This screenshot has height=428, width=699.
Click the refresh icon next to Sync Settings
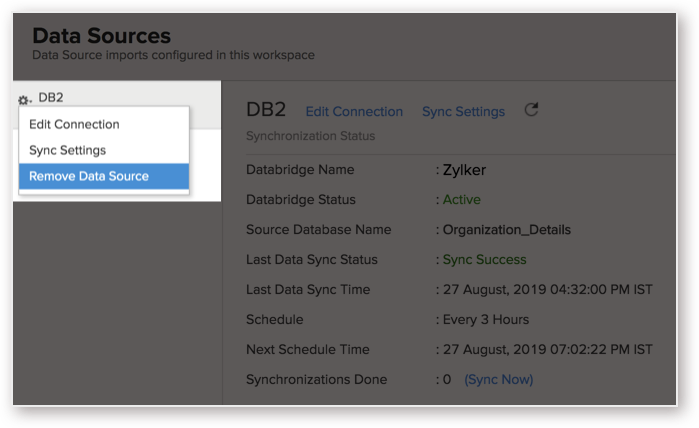click(x=531, y=110)
